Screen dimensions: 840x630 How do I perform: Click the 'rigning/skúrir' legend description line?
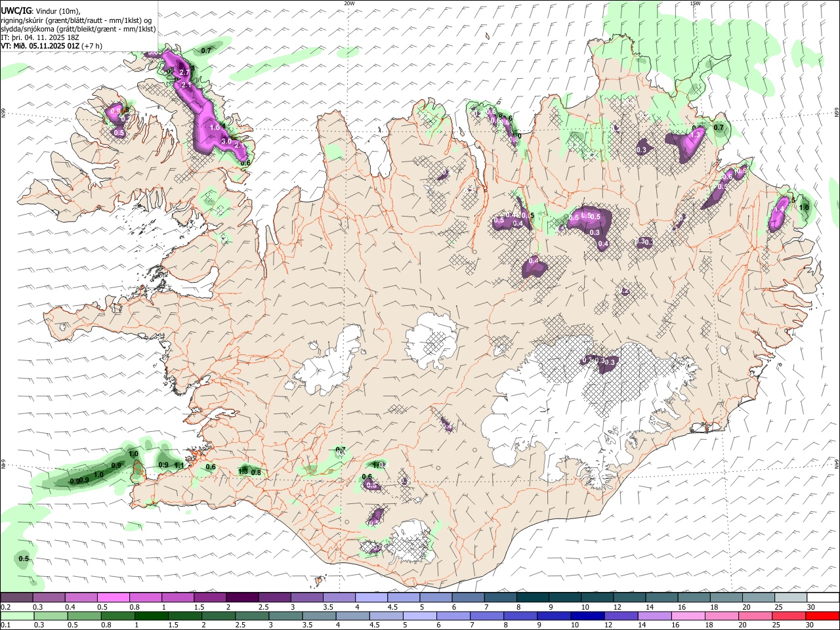pyautogui.click(x=75, y=20)
